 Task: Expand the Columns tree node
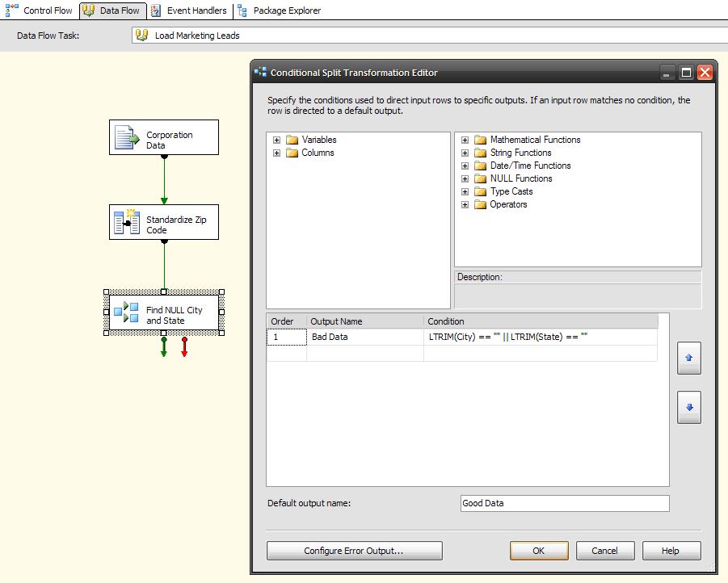coord(276,153)
